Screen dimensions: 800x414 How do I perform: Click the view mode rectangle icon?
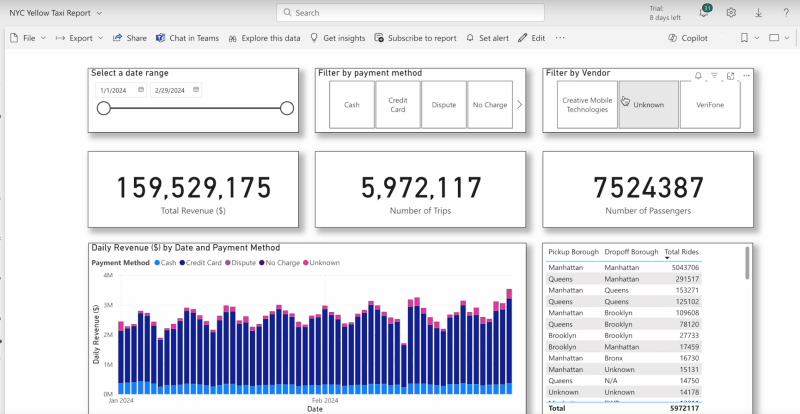774,38
